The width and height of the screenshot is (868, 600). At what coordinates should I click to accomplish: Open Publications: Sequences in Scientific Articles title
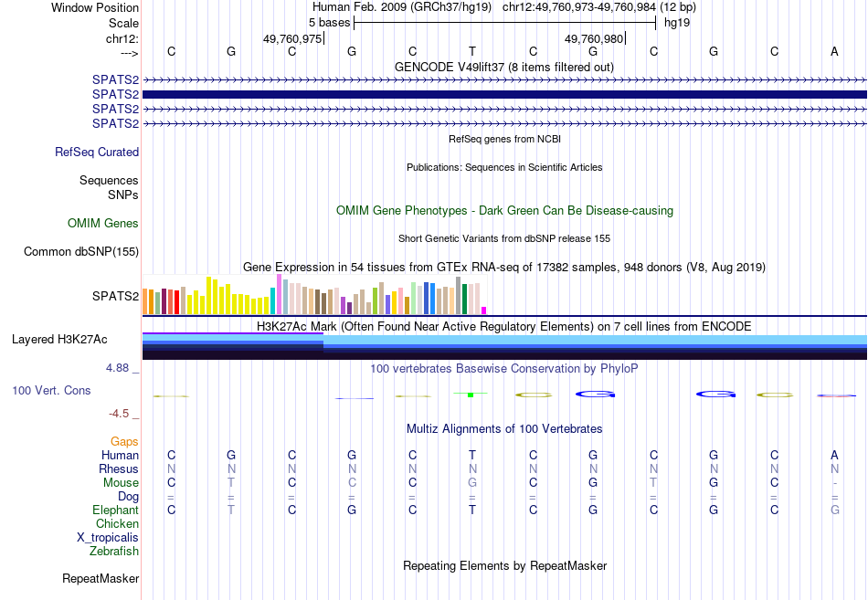coord(504,167)
